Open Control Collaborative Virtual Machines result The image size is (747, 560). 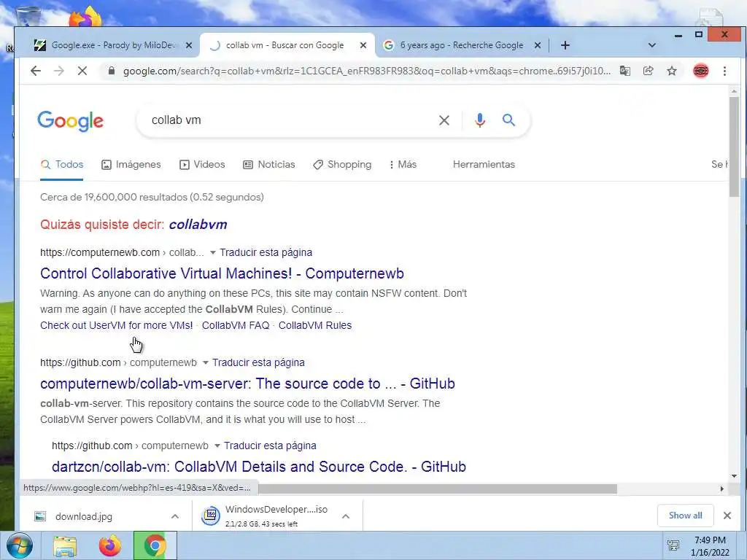(222, 273)
